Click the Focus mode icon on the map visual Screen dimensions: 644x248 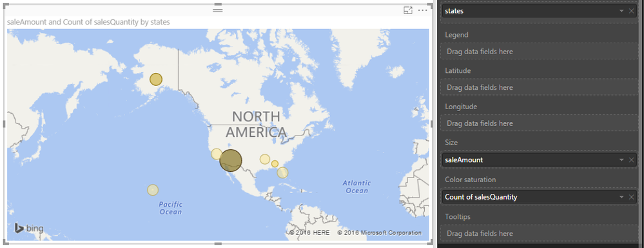(x=408, y=10)
